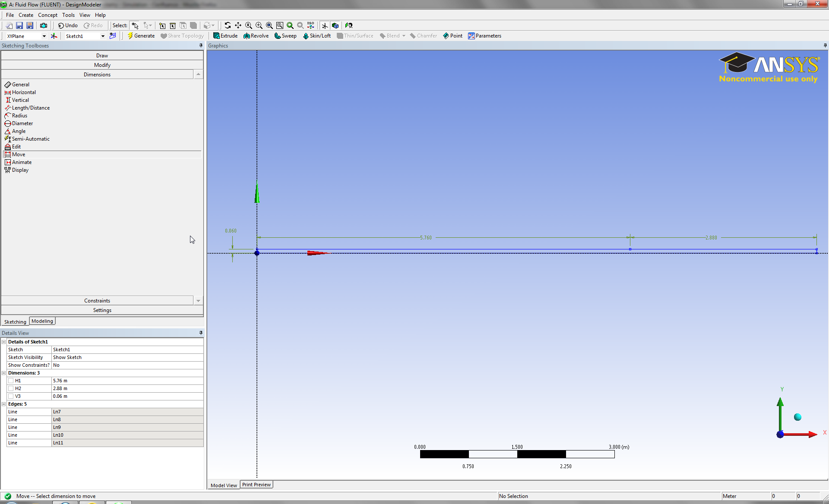Screen dimensions: 829x504
Task: Select the Radius dimension tool
Action: point(16,116)
